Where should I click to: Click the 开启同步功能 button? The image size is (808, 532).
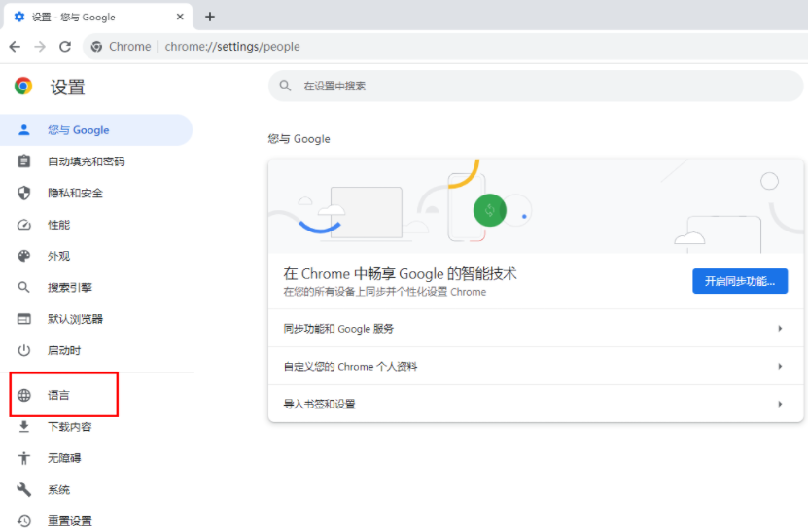click(x=740, y=281)
